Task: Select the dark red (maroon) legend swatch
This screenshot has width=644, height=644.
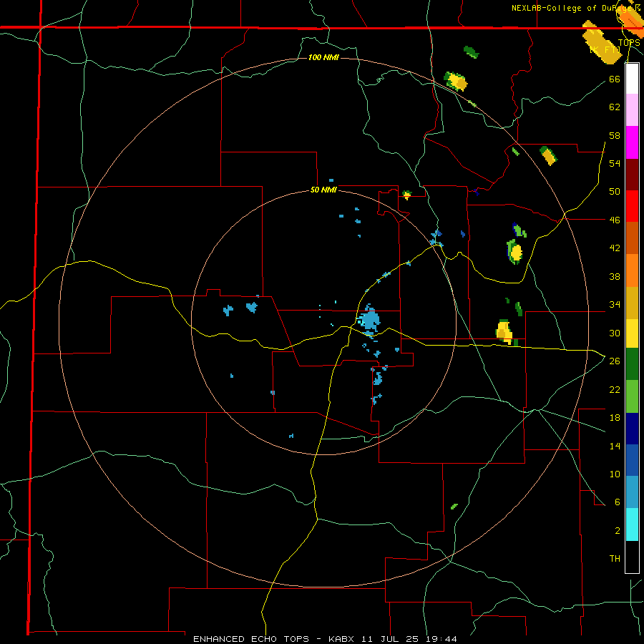Action: (x=632, y=175)
